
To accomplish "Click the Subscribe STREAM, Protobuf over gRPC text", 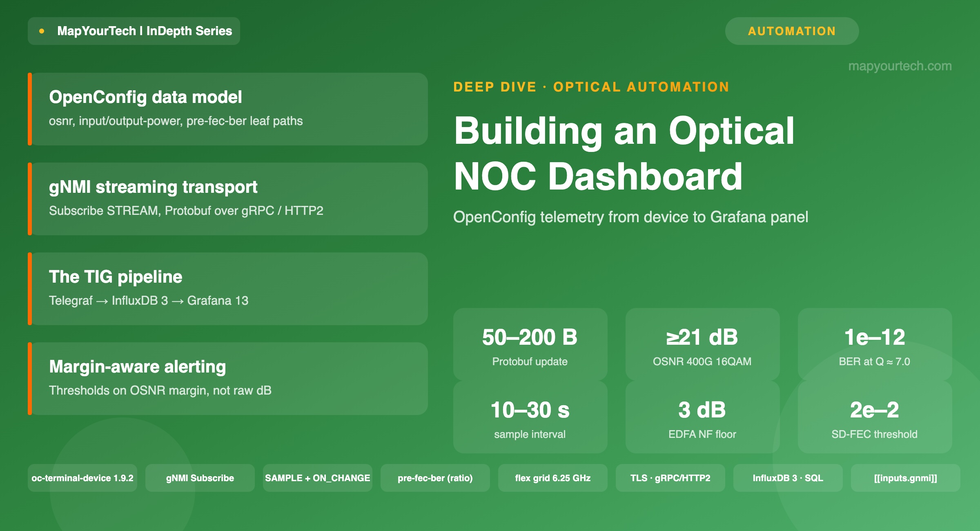I will coord(186,211).
